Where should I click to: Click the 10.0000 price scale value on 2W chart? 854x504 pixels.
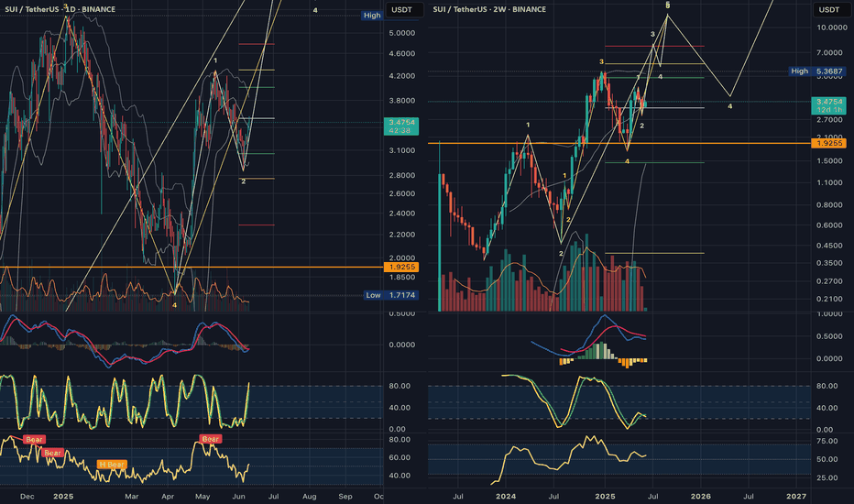[x=831, y=27]
